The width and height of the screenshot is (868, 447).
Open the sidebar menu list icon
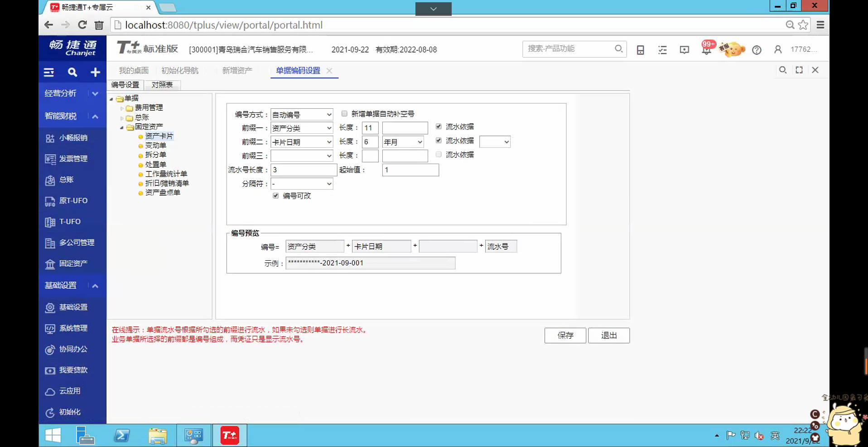pos(49,72)
